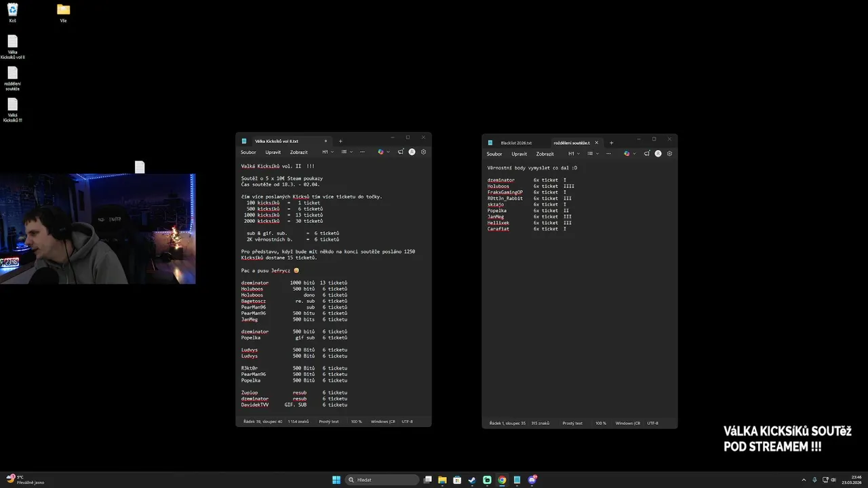The width and height of the screenshot is (868, 488).
Task: Open Copilot icon in Válka Kicksíků Notepad window
Action: (380, 152)
